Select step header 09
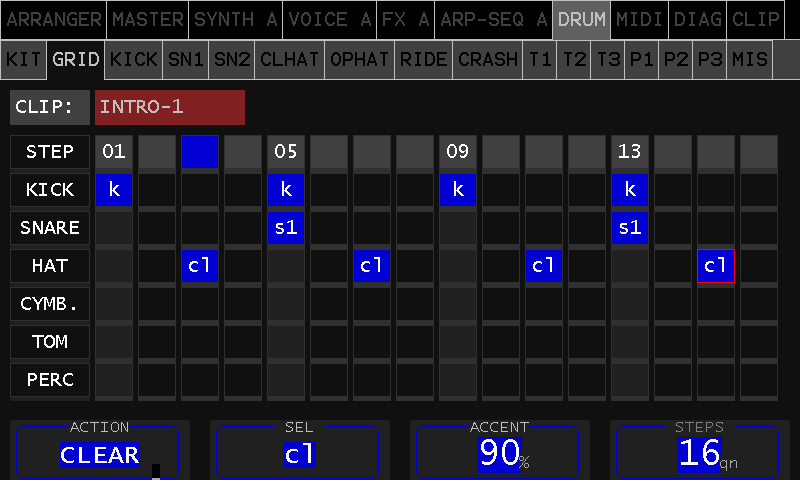This screenshot has width=800, height=480. (458, 151)
